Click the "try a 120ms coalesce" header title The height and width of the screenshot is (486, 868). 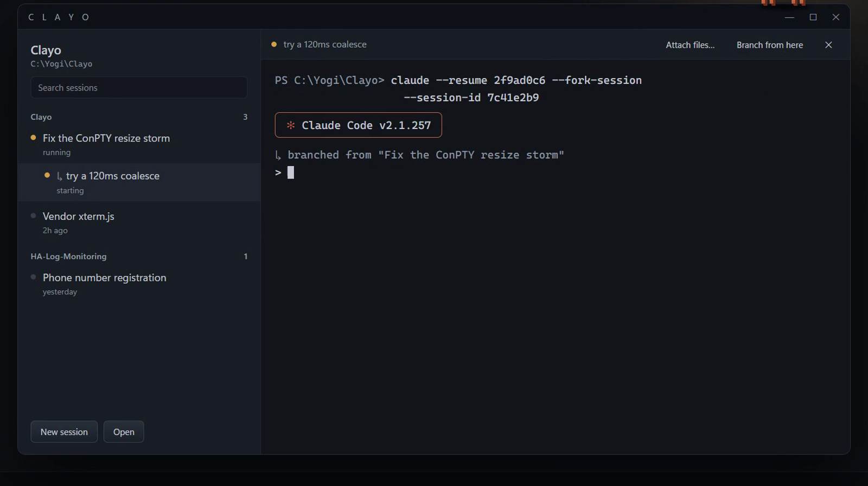[325, 44]
